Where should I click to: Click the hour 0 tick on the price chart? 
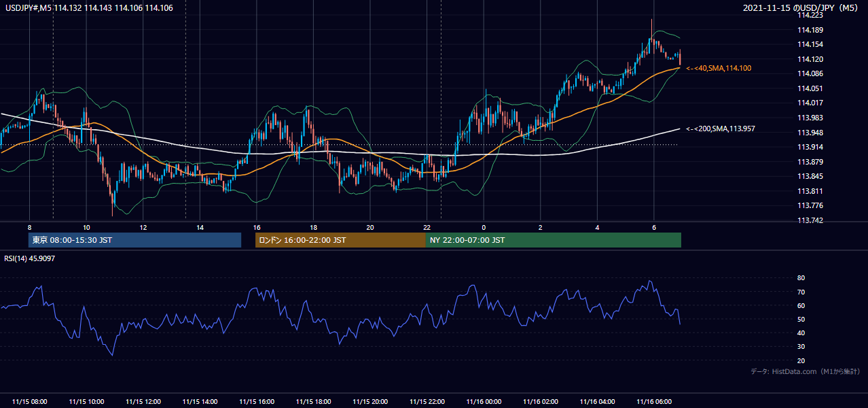pyautogui.click(x=484, y=227)
